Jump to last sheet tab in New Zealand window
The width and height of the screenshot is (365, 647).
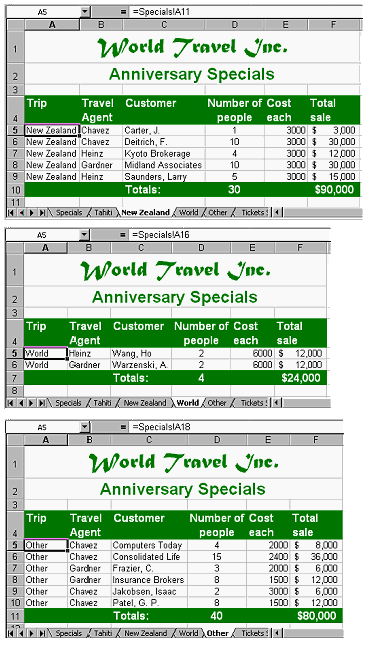(x=42, y=213)
